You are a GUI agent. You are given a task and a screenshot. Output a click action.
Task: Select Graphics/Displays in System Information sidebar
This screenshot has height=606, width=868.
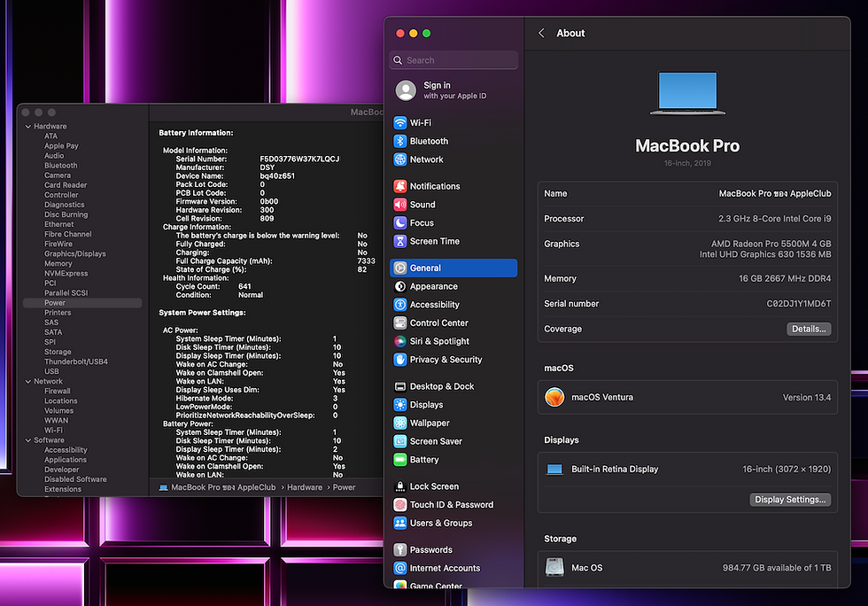tap(74, 253)
